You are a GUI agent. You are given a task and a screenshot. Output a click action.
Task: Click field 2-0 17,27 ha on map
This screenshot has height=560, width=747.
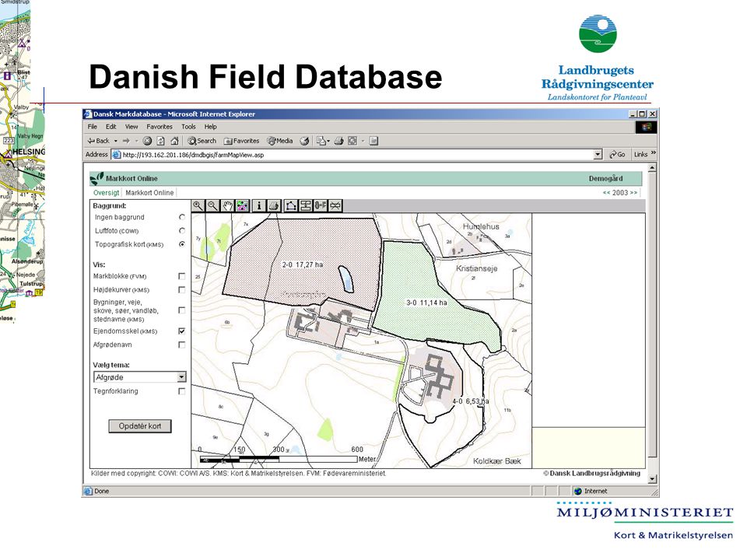tap(303, 264)
